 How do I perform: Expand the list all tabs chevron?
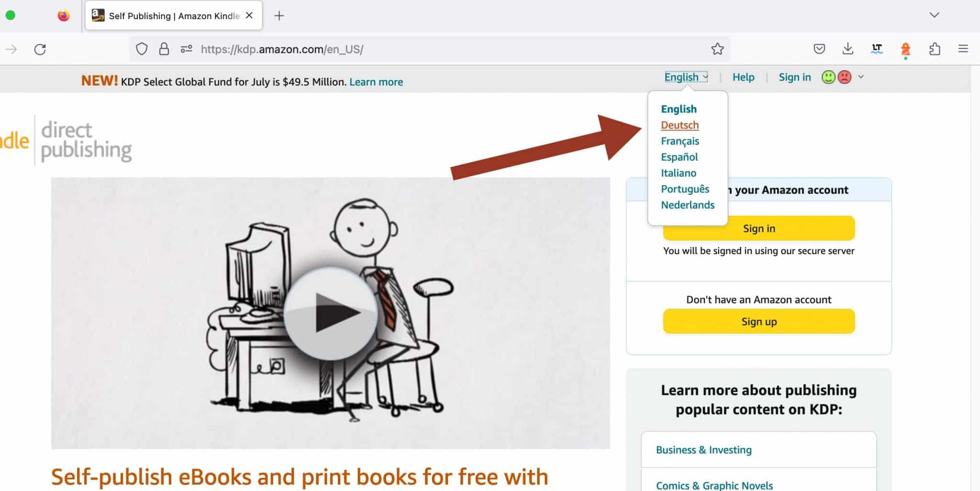coord(934,15)
